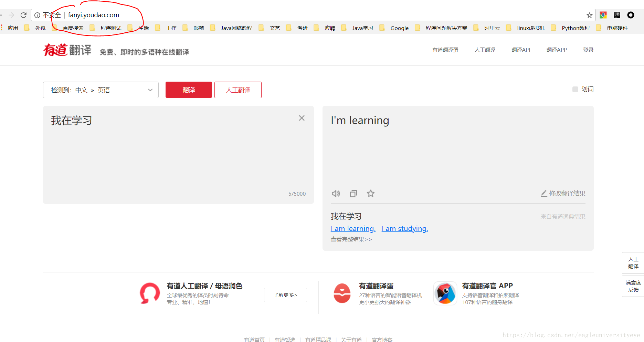The image size is (644, 342).
Task: Click the 有道翻译官 APP bird icon
Action: [x=445, y=293]
